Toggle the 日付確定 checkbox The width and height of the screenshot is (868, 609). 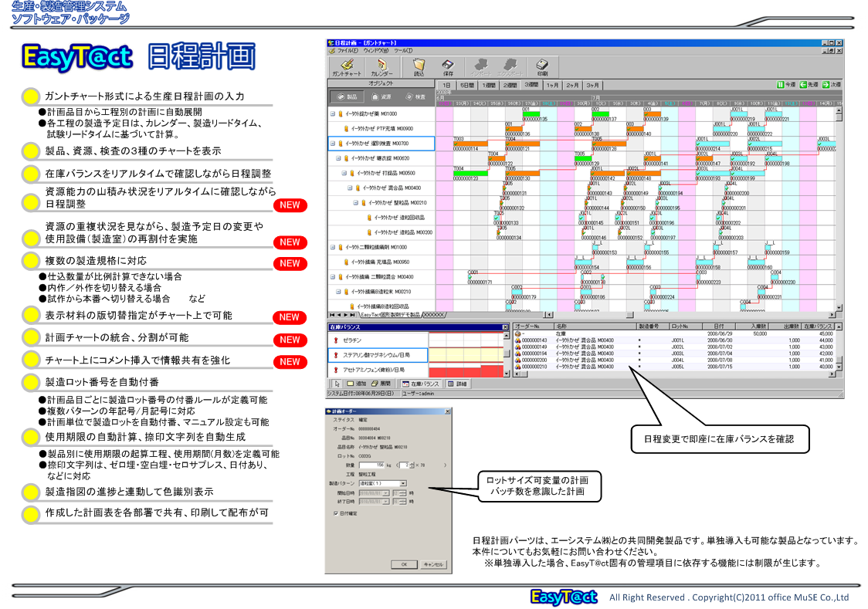coord(335,514)
